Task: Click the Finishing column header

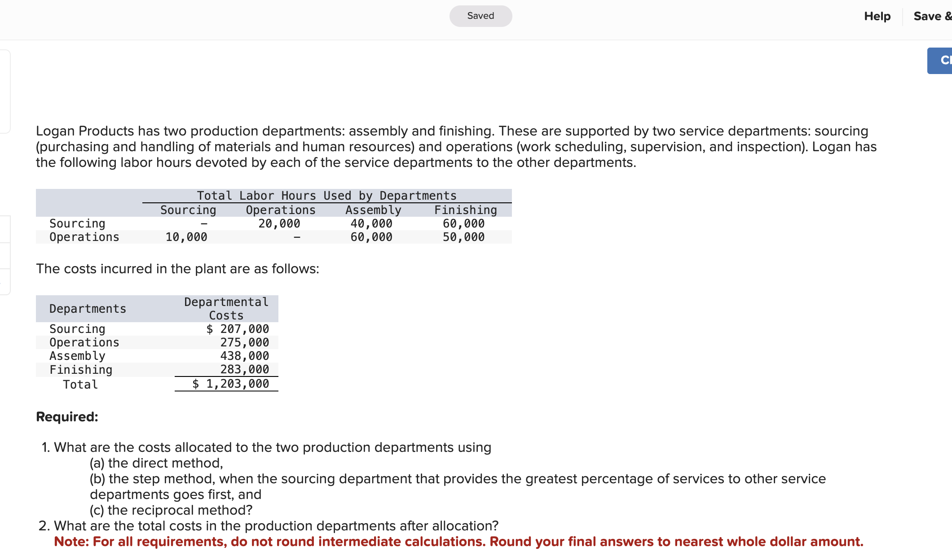Action: [x=465, y=210]
